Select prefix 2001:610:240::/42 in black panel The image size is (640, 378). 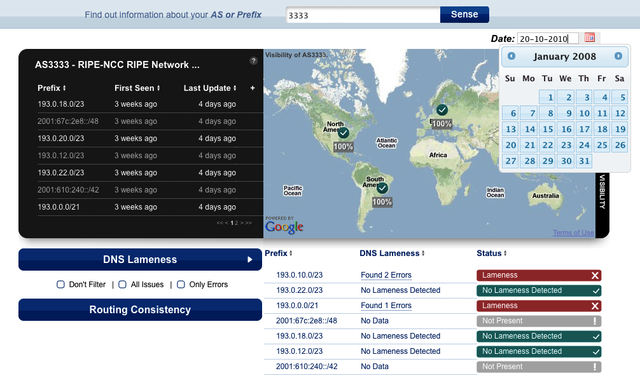(68, 190)
